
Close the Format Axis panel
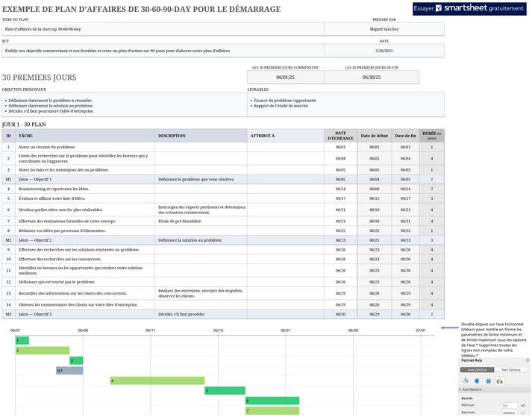[528, 360]
